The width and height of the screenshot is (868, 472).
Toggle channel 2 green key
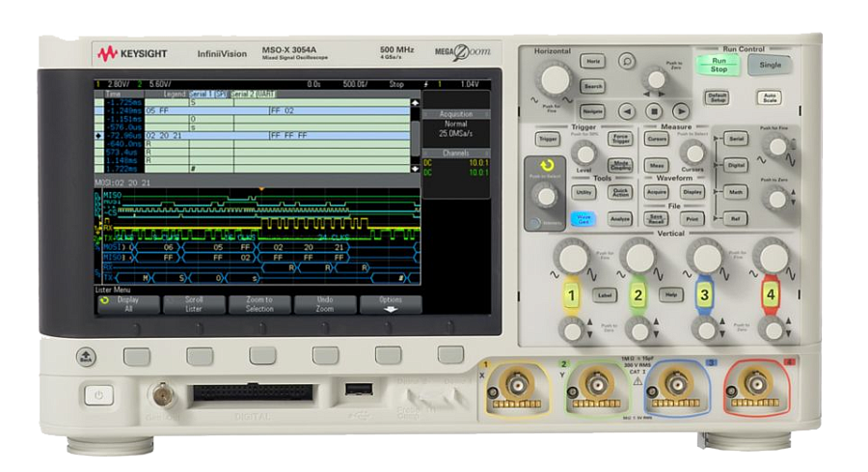[x=638, y=295]
